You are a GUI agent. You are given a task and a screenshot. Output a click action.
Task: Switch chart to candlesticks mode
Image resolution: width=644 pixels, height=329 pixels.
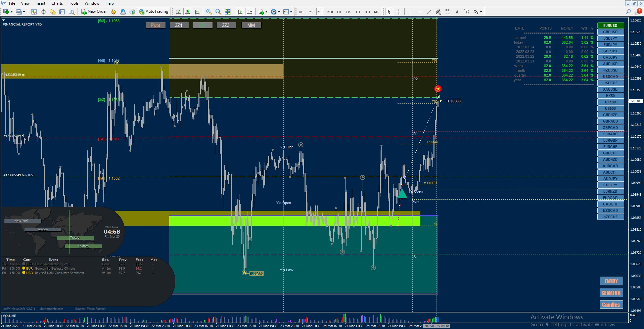point(188,12)
